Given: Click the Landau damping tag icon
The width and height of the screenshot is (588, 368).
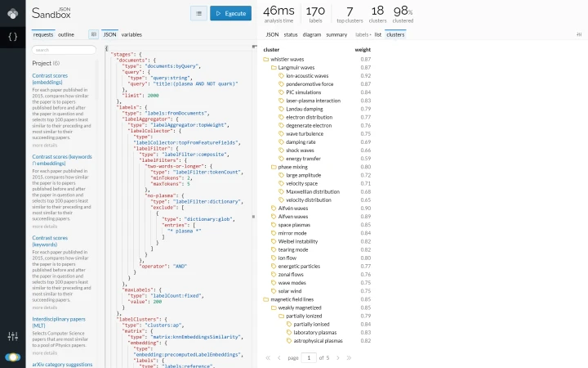Looking at the screenshot, I should point(281,109).
